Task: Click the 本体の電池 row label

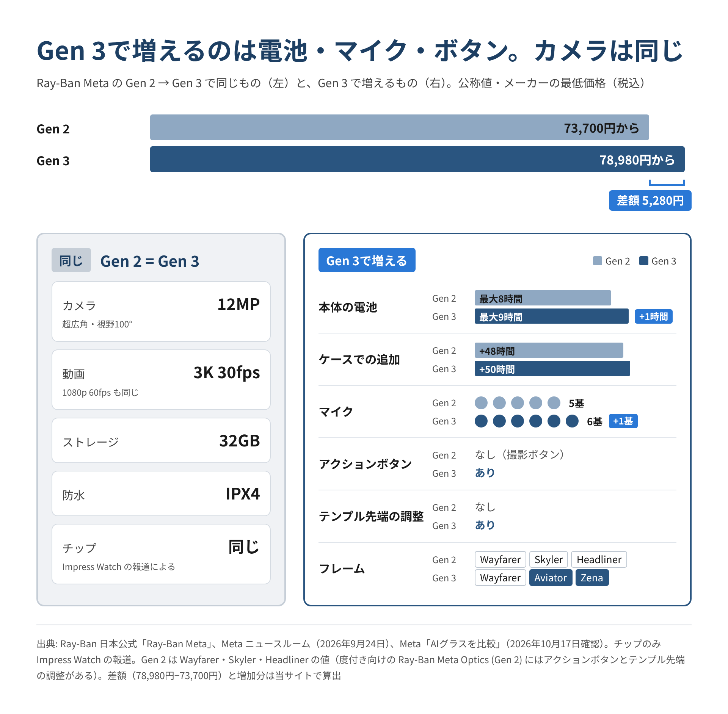Action: pos(348,307)
